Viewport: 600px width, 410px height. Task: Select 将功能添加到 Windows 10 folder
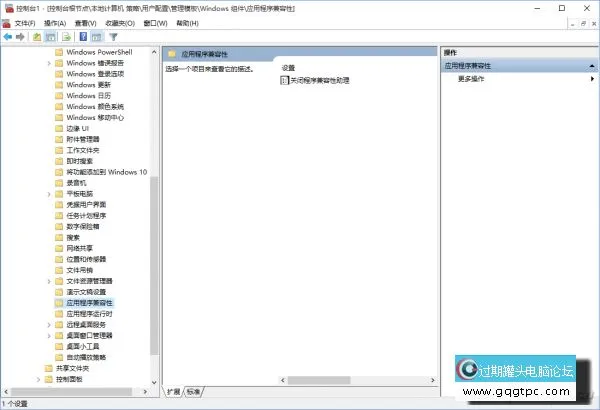coord(107,172)
